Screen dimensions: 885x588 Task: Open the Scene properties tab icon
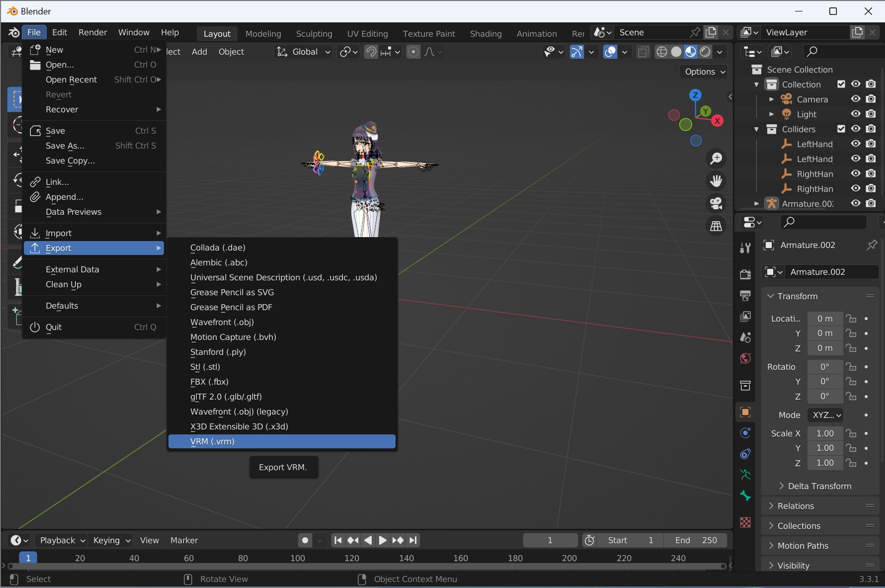pyautogui.click(x=745, y=337)
